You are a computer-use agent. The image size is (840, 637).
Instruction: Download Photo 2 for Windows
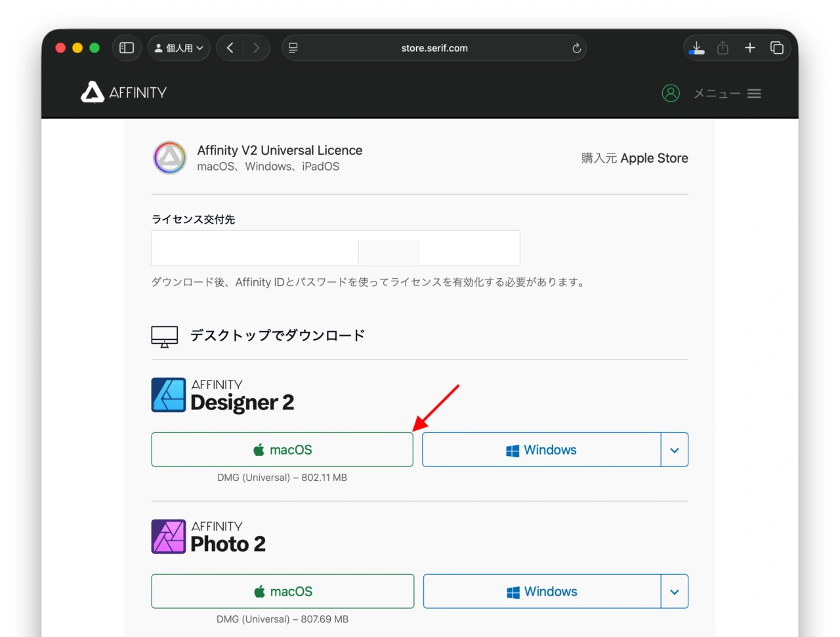coord(541,591)
